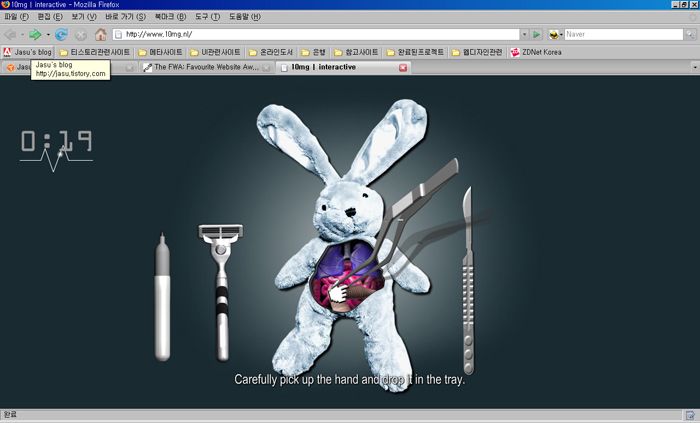Screen dimensions: 700x423
Task: Open the UI관련사이트 bookmark folder
Action: click(215, 52)
